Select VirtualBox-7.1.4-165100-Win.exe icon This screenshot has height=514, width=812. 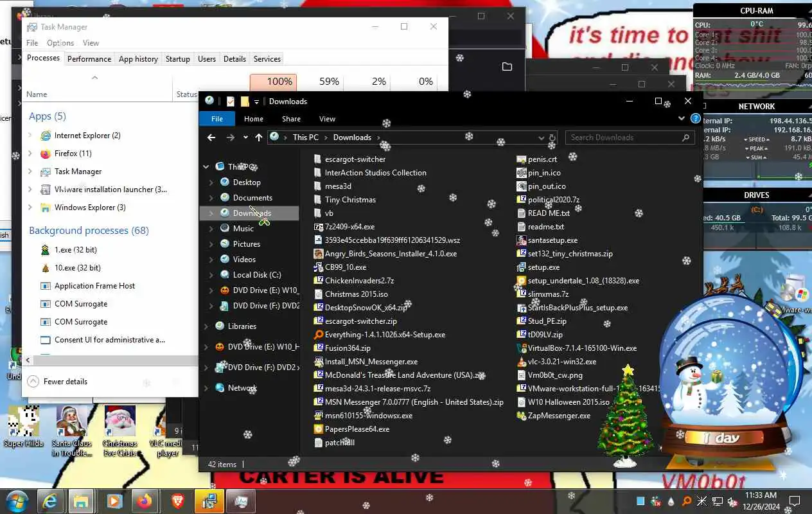522,348
